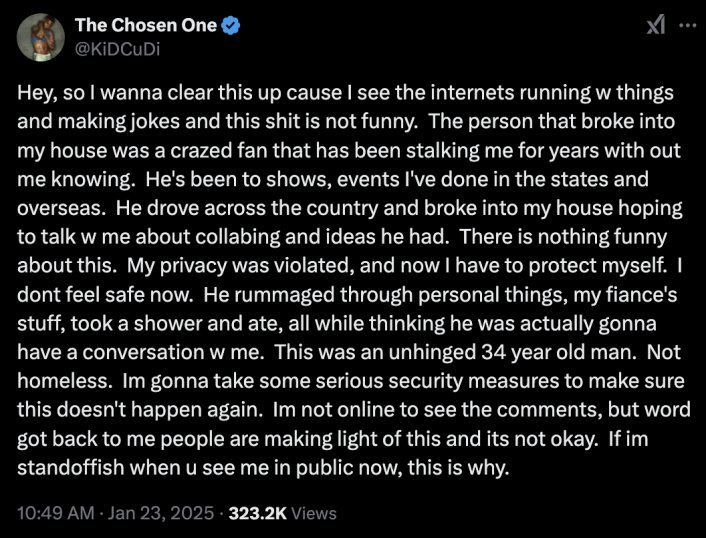Open the Grok explain-post icon
The image size is (706, 538).
pyautogui.click(x=656, y=26)
